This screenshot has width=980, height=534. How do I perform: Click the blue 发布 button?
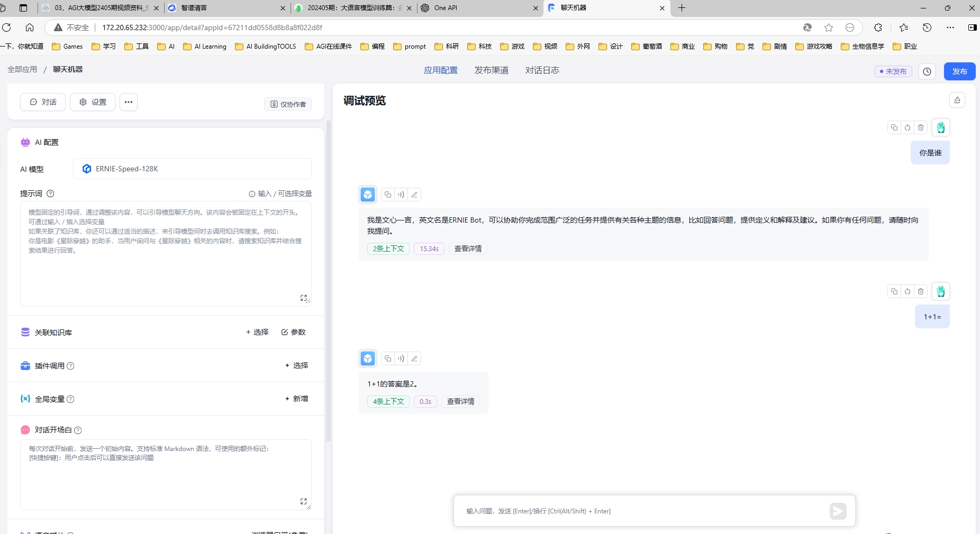click(x=959, y=71)
